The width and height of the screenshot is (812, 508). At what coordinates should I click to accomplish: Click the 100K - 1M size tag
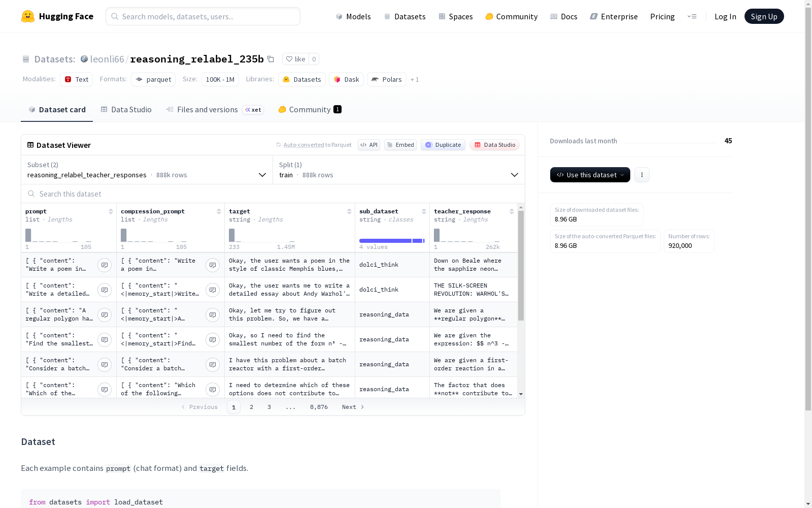coord(220,79)
